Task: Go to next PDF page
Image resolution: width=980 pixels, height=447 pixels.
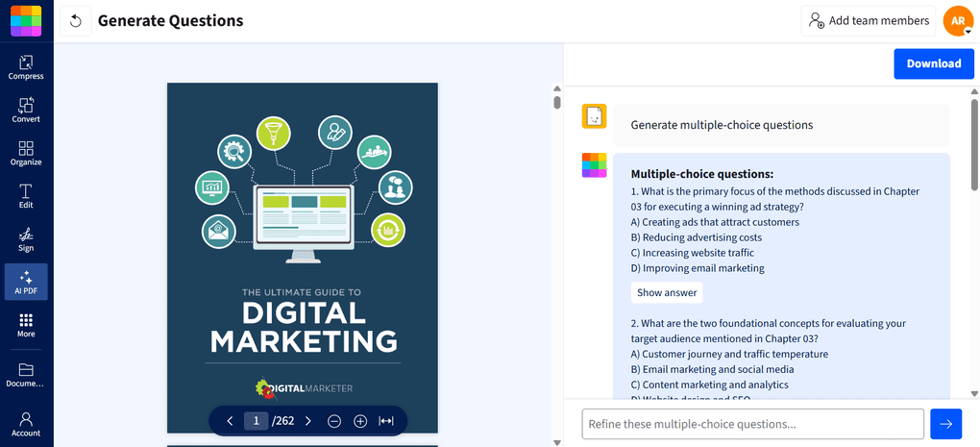Action: [307, 421]
